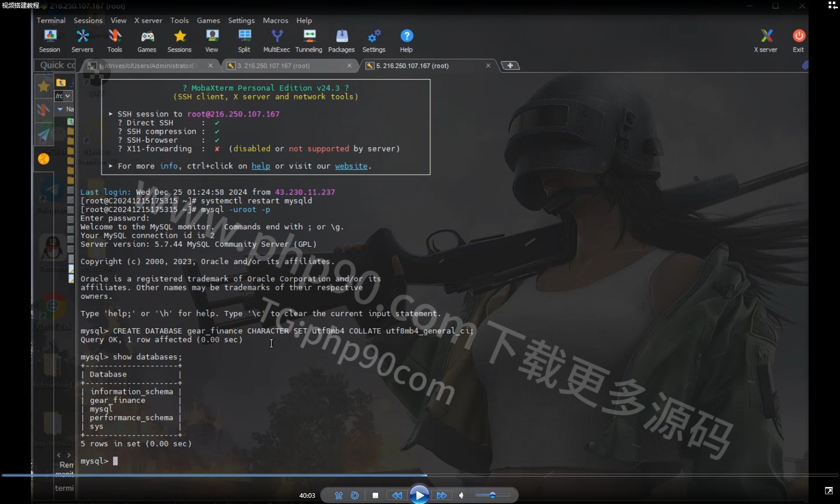The height and width of the screenshot is (504, 840).
Task: Click the switch-to-library icon at top right
Action: 832,5
